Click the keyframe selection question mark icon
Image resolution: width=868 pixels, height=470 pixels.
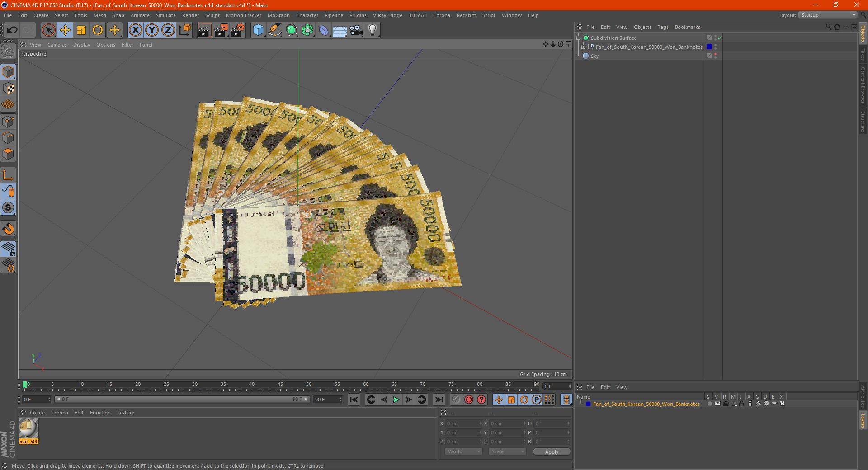481,399
